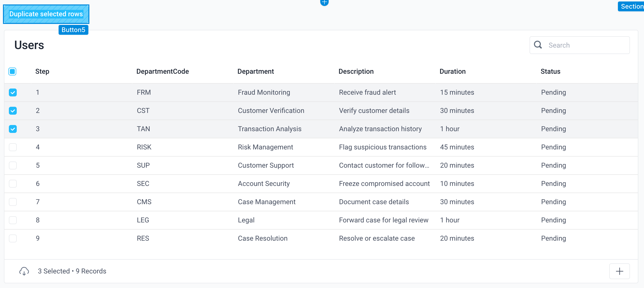Click the 'Account Security' cell
The image size is (644, 288).
[264, 184]
